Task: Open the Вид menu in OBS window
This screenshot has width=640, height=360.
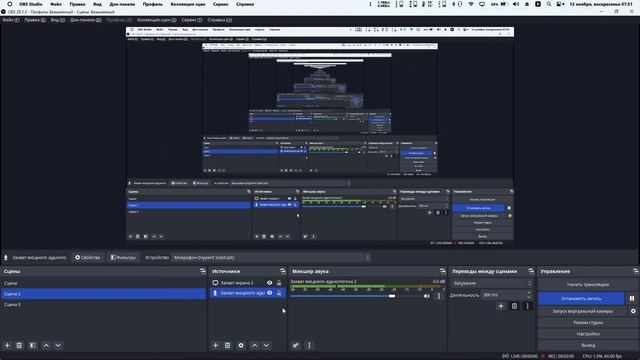Action: tap(58, 20)
